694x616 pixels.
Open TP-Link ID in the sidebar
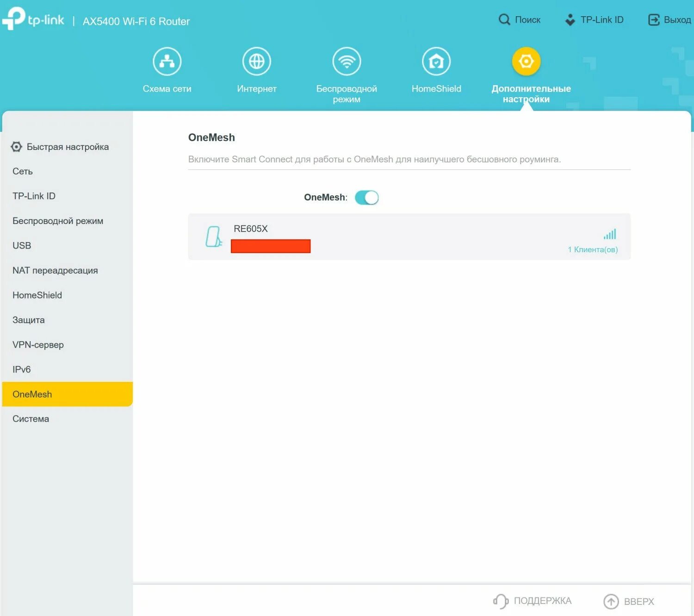[68, 196]
